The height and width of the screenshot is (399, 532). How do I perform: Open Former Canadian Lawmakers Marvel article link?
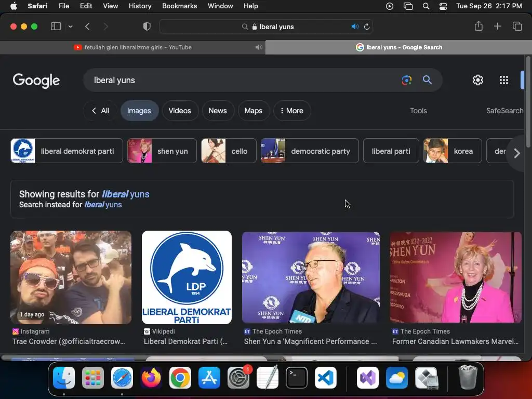point(455,341)
